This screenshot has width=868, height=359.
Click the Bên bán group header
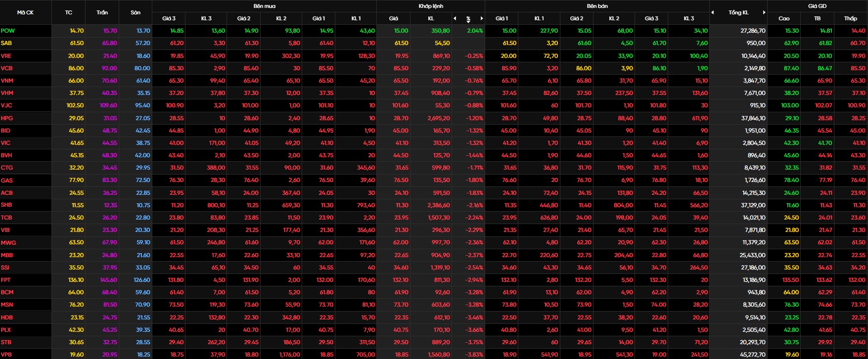(597, 6)
